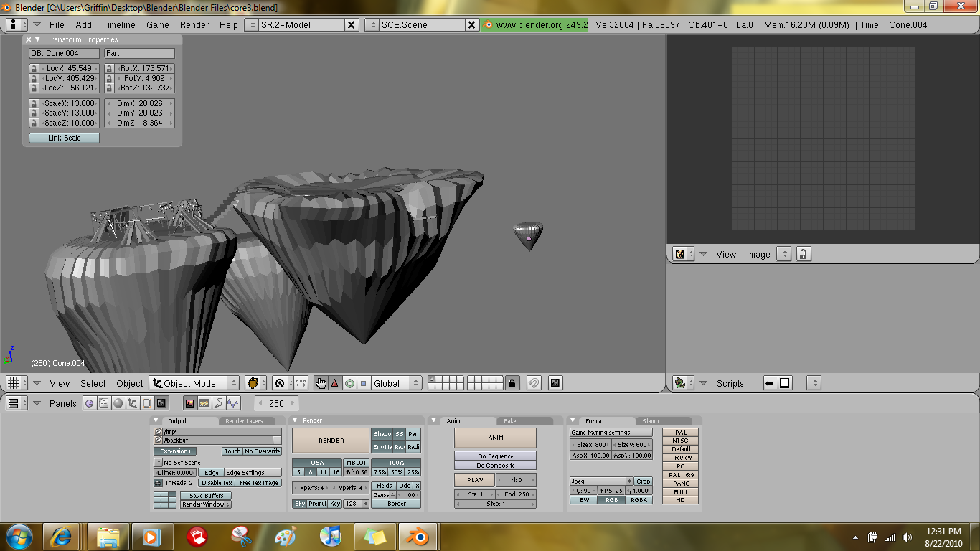The width and height of the screenshot is (980, 551).
Task: Toggle the Extensions option in Output panel
Action: point(175,451)
